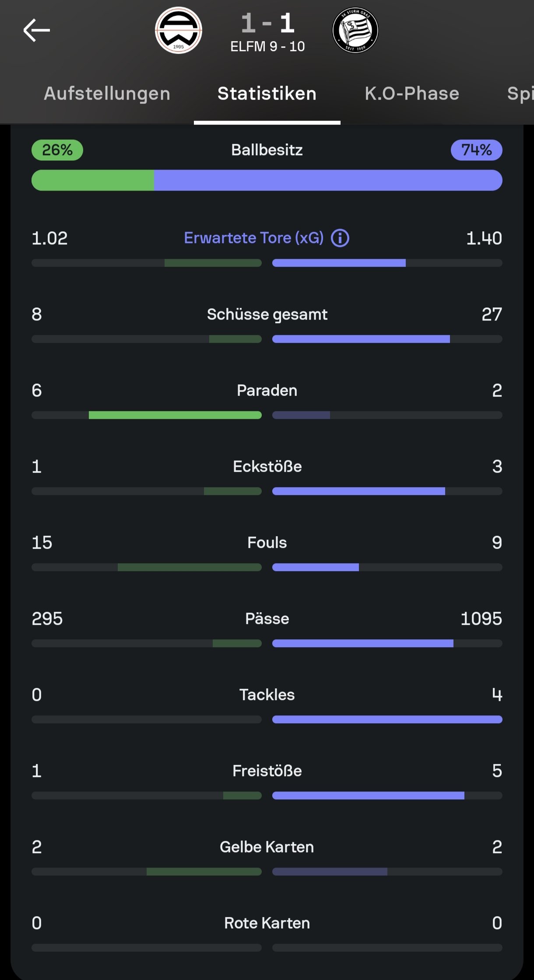Select the Statistiken tab
Screen dimensions: 534x980
coord(267,94)
